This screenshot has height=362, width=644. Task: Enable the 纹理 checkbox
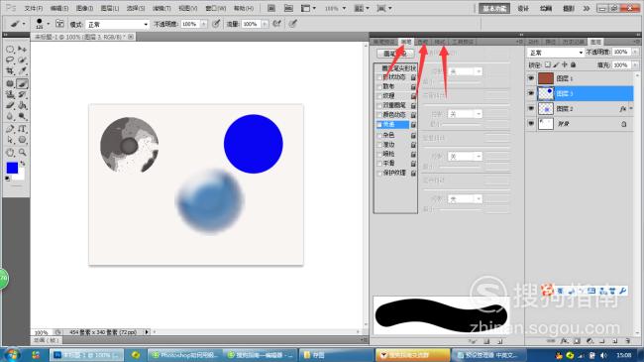[379, 96]
